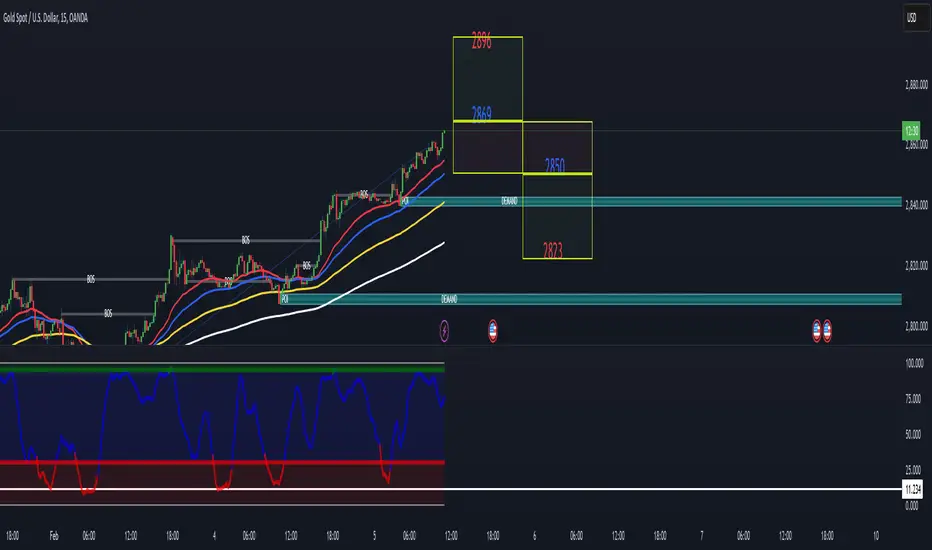Open the purple lightning event icon
932x550 pixels.
[x=444, y=331]
